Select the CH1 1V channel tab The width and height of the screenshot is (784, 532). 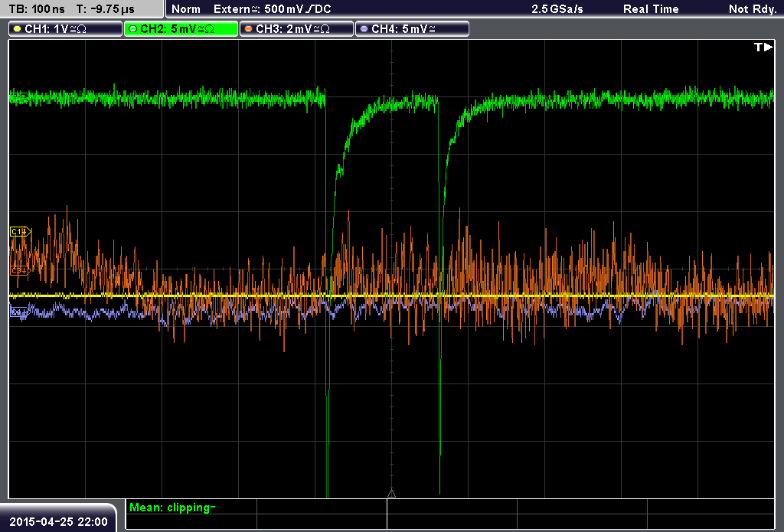pos(66,29)
